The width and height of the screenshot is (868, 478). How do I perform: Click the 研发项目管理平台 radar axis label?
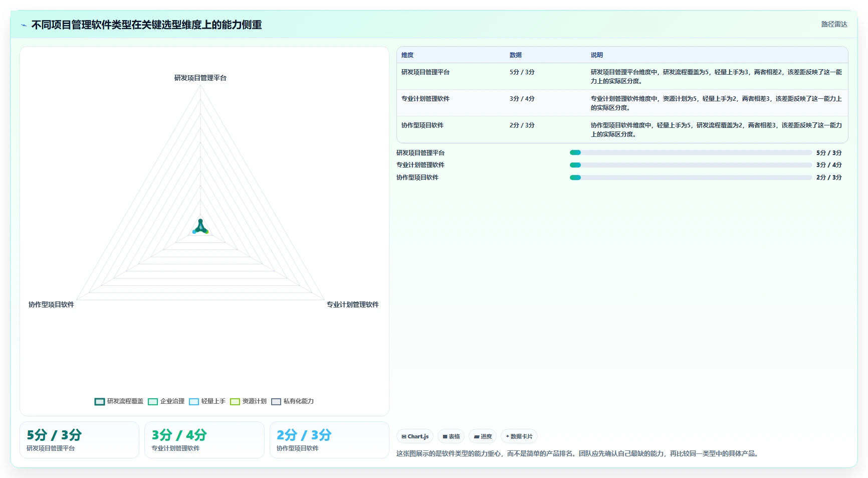[x=200, y=78]
